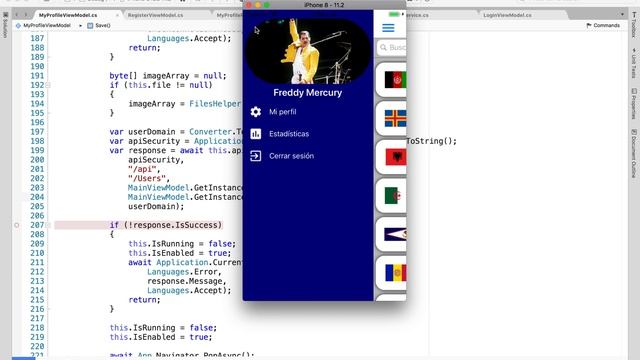Open the Toolbox side panel
Screen dimensions: 640x360
(634, 25)
